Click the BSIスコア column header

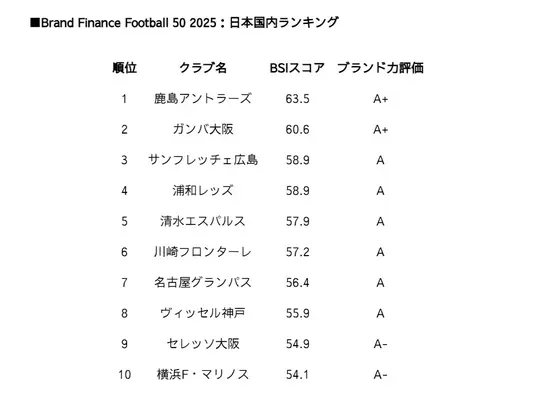[x=297, y=68]
